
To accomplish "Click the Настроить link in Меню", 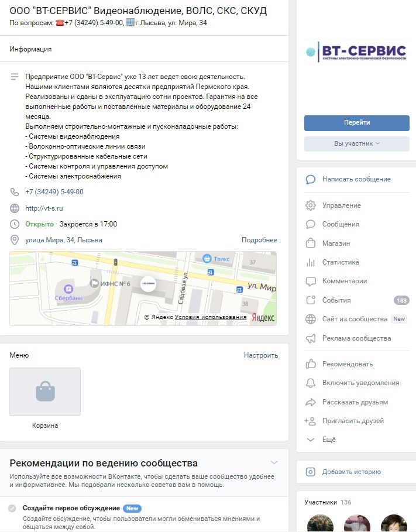I will pos(261,355).
